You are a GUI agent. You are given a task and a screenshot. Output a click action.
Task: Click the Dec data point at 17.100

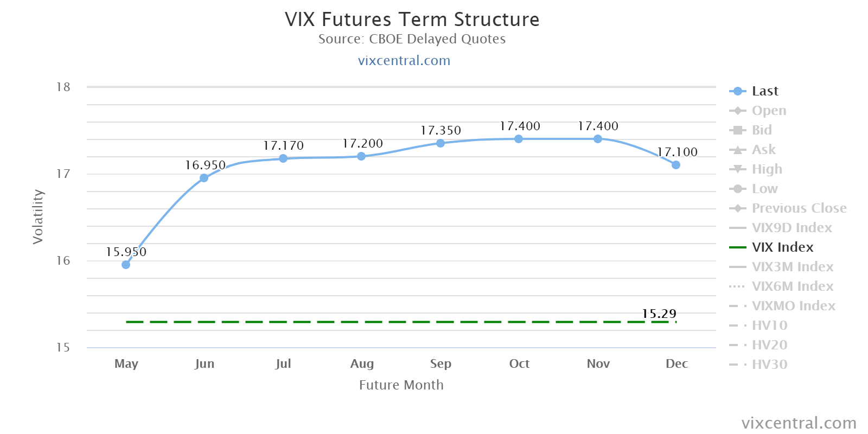[x=676, y=165]
